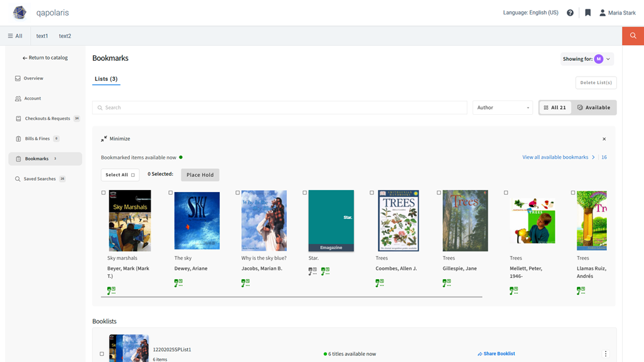The height and width of the screenshot is (362, 644).
Task: Click Return to catalog link
Action: pos(45,58)
